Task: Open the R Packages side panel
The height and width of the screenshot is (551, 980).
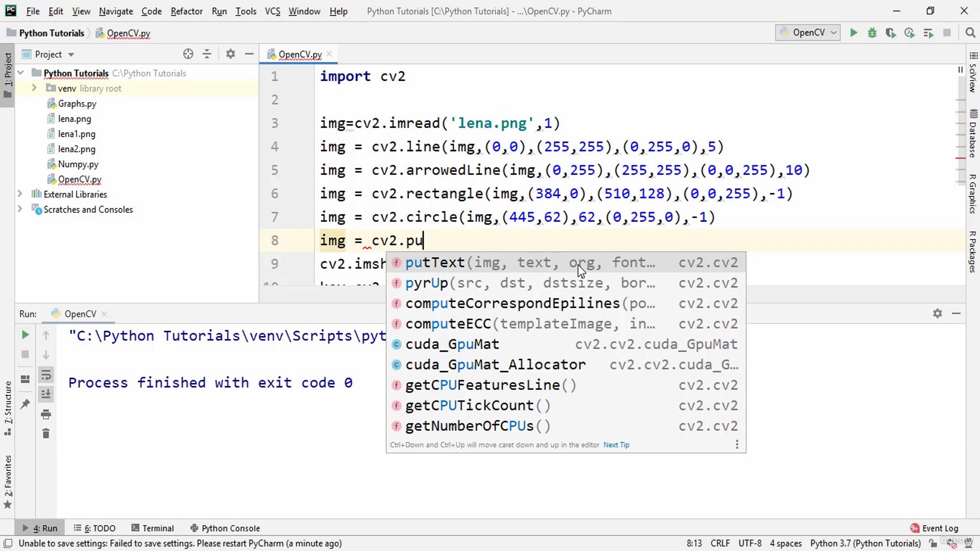Action: coord(973,252)
